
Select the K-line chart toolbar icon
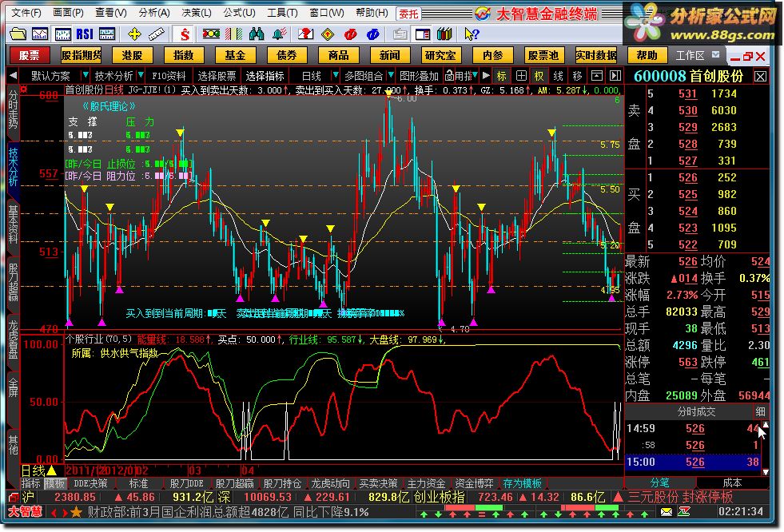click(x=62, y=34)
